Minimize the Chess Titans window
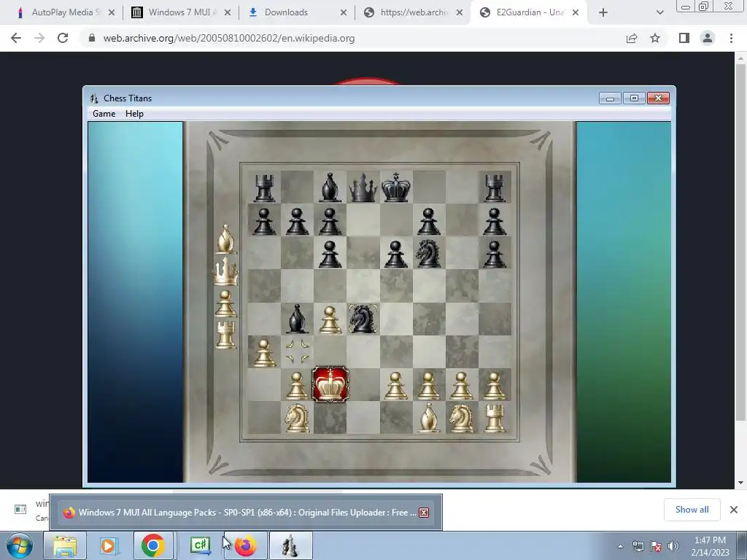The height and width of the screenshot is (560, 747). [611, 98]
